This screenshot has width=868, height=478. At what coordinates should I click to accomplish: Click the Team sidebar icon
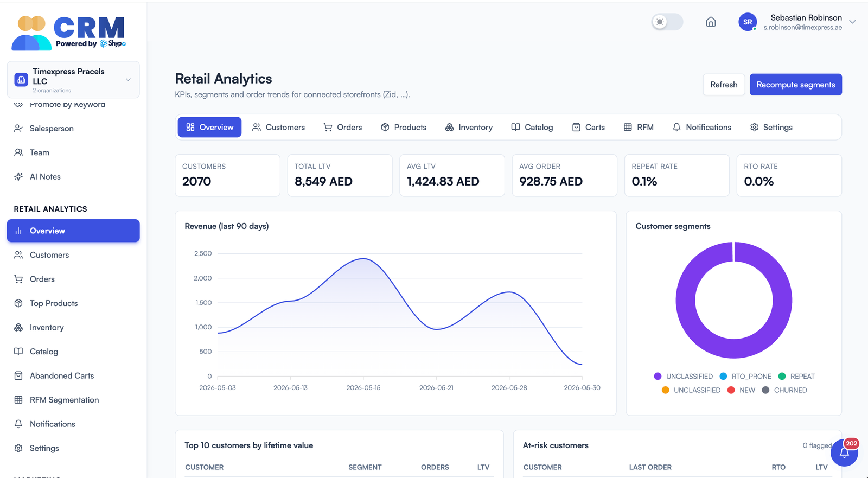18,152
